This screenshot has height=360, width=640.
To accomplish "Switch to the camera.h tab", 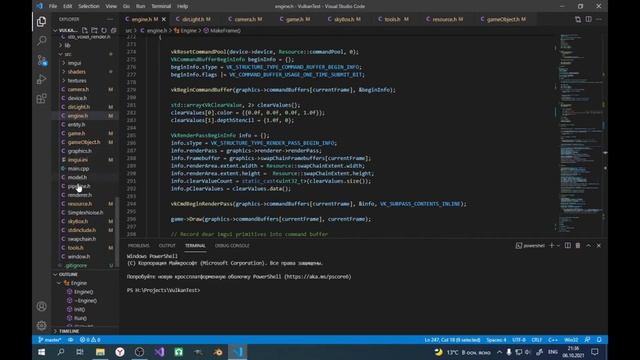I will tap(248, 19).
